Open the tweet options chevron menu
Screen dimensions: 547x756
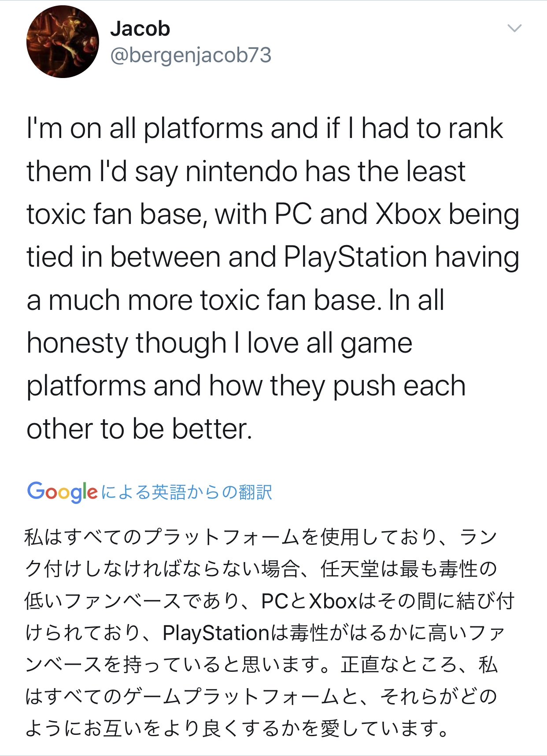(x=514, y=28)
